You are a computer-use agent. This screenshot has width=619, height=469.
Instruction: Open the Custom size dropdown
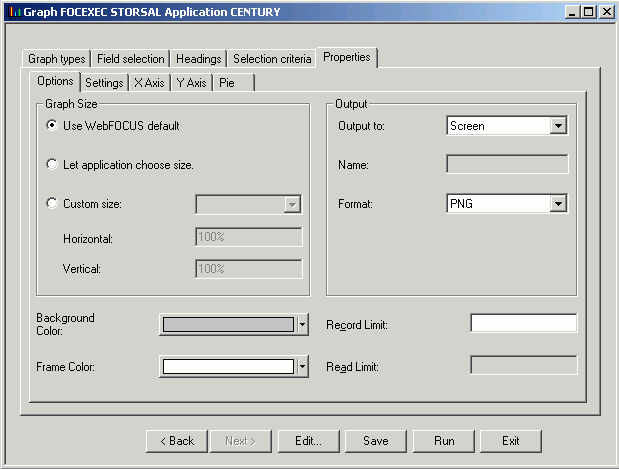(292, 204)
